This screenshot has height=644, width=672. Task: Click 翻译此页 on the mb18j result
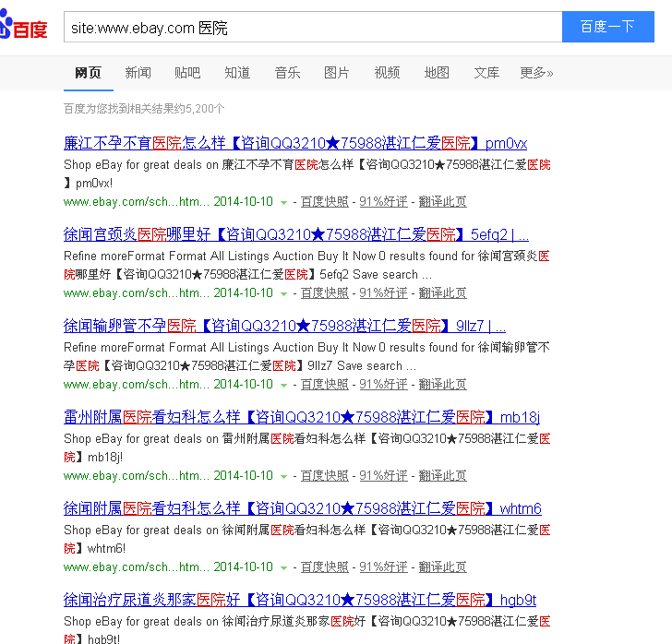443,475
